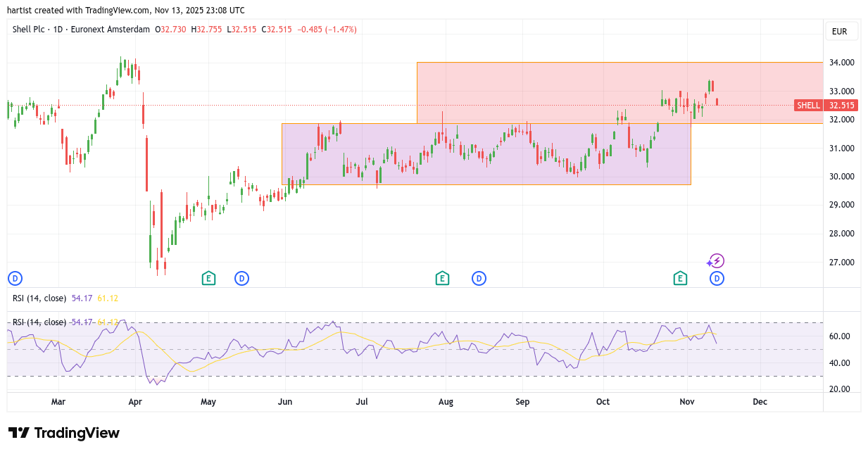Open the dividend marker in mid-August
868x454 pixels.
tap(479, 278)
